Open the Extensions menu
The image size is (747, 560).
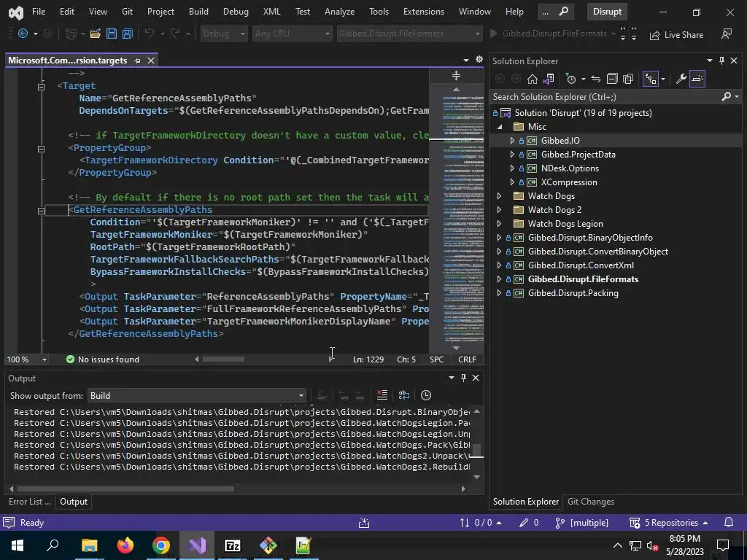click(x=424, y=12)
